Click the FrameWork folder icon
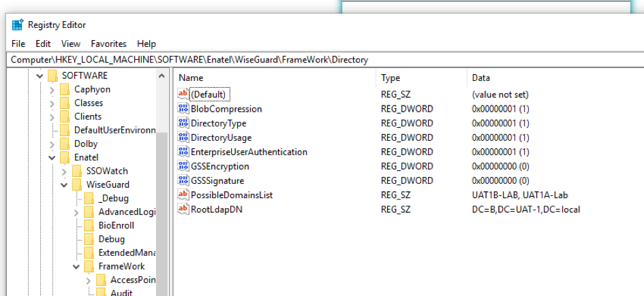 pos(89,267)
